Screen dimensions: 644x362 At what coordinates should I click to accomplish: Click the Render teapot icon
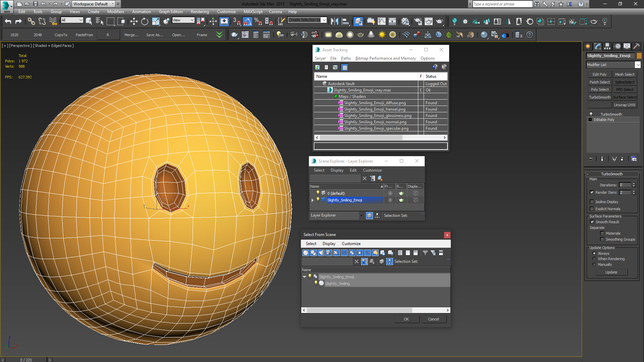click(x=439, y=21)
